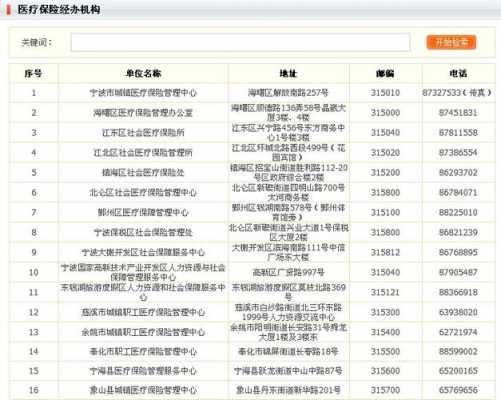Click the 单位名称 column header
The image size is (501, 400).
[143, 73]
